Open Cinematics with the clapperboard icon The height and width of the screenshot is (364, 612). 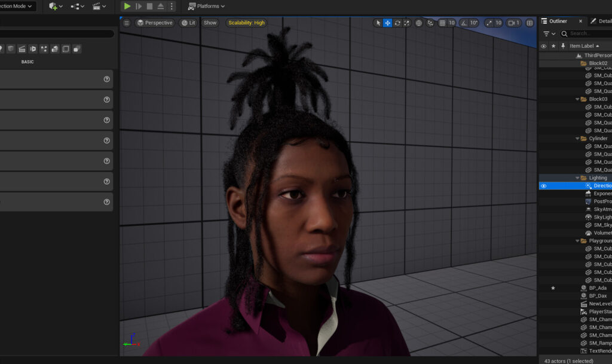click(x=97, y=6)
